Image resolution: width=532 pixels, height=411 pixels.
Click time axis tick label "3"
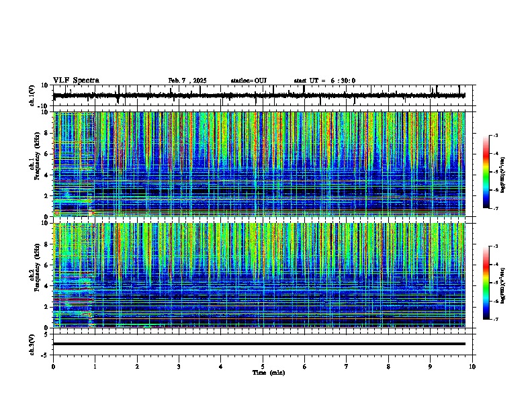pos(179,367)
